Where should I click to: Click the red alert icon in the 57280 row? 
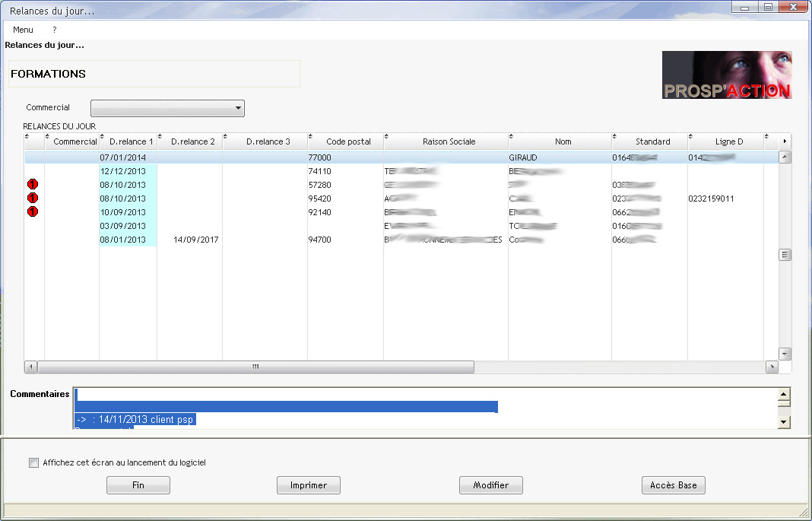[33, 184]
